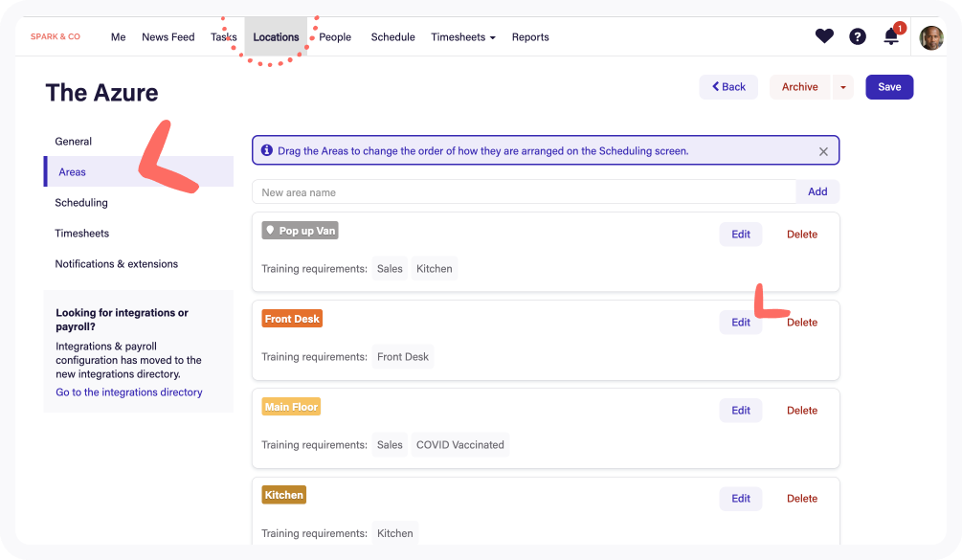Open help via the question mark icon
The height and width of the screenshot is (560, 962).
[x=857, y=35]
